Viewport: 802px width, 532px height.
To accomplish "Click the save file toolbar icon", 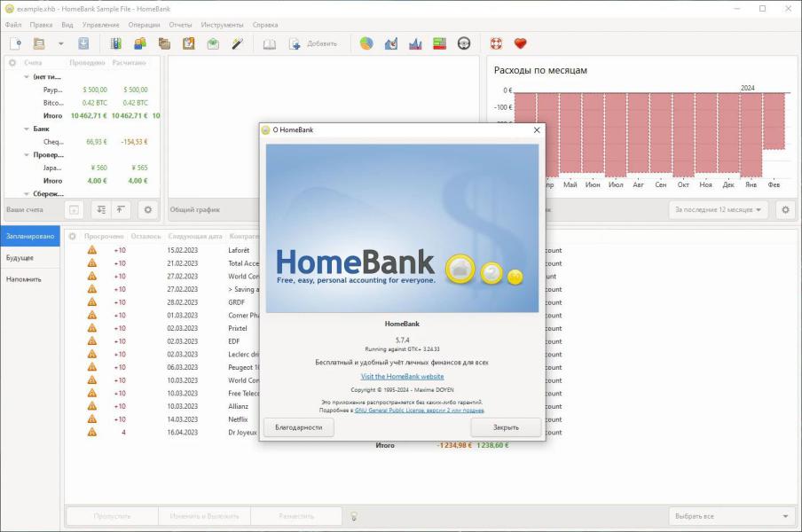I will (83, 44).
